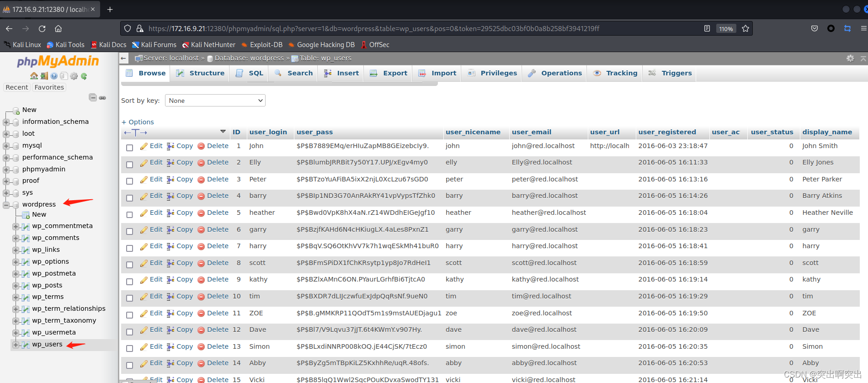
Task: Open the proof database in tree
Action: [31, 181]
